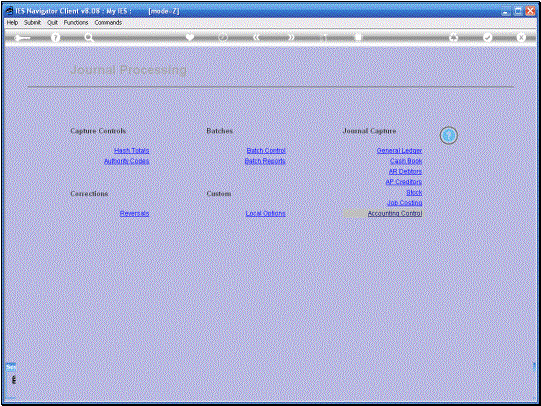Click the heart favorites icon

(190, 37)
